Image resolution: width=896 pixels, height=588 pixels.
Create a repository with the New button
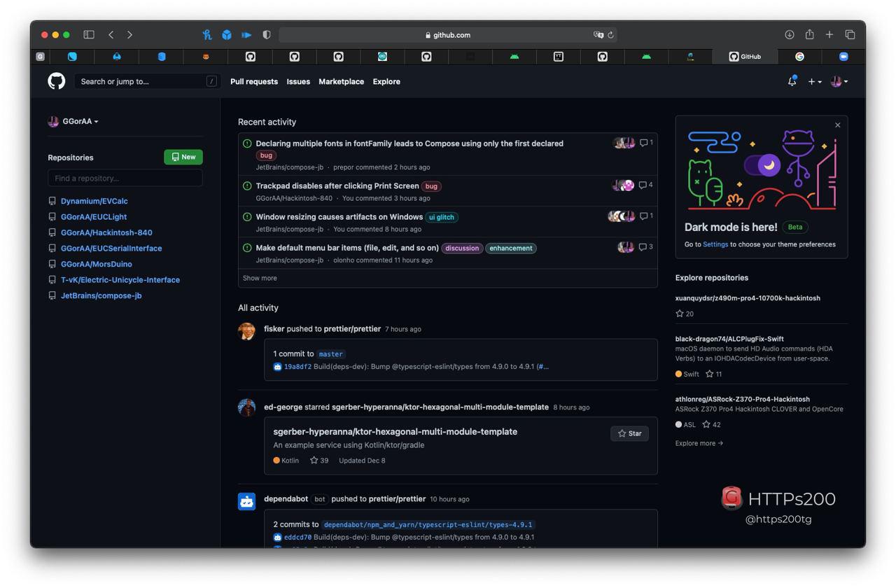183,157
